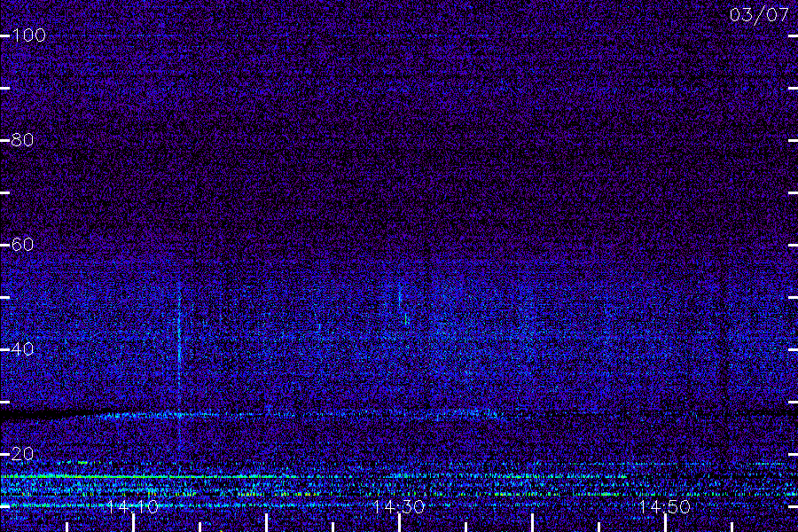The width and height of the screenshot is (798, 532).
Task: Click the 80 frequency axis label
Action: point(22,139)
